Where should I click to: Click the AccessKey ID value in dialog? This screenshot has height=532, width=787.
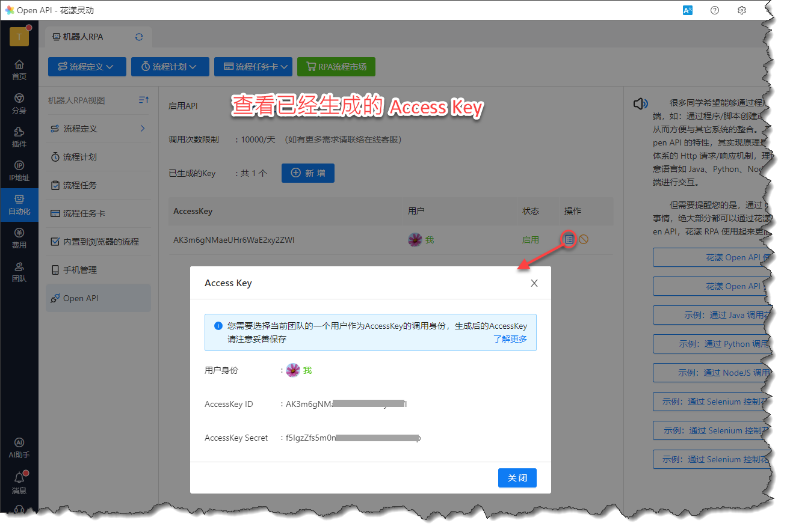(347, 405)
